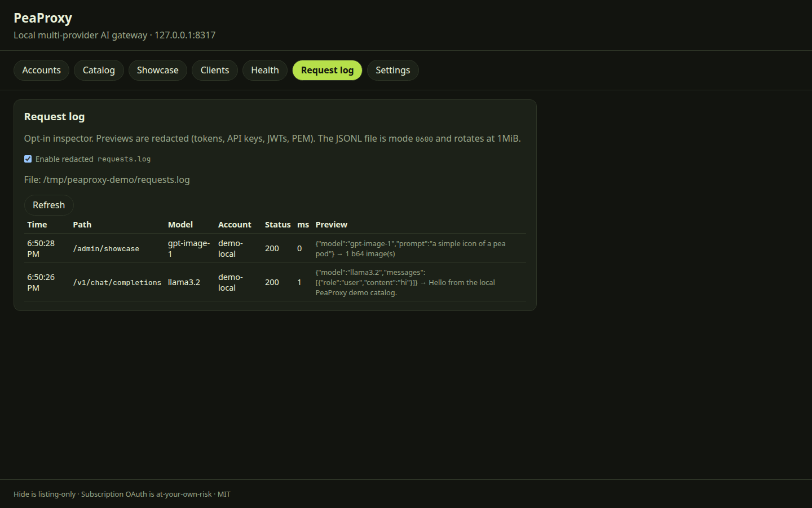Open the Accounts tab
812x508 pixels.
41,70
